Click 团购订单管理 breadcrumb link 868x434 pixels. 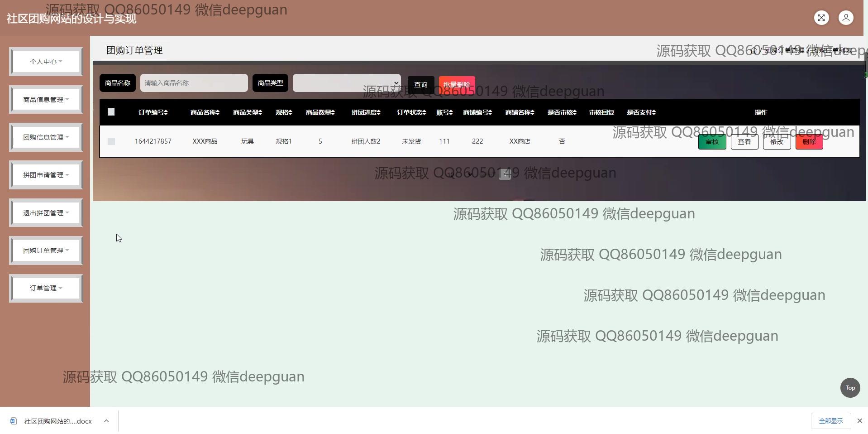coord(784,51)
